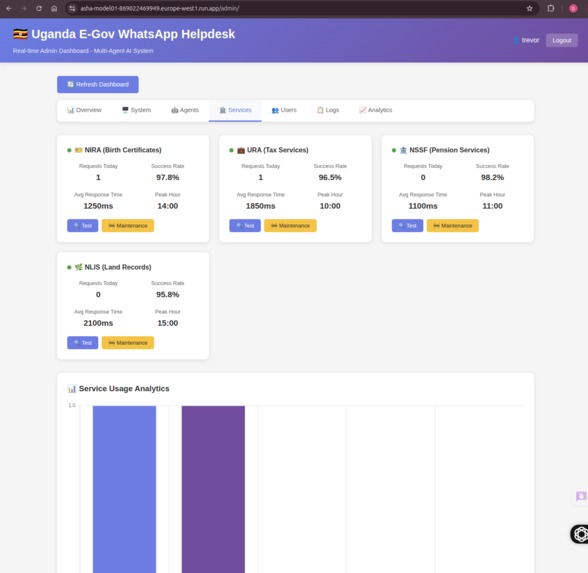Click the purple bar in usage chart

coord(213,489)
